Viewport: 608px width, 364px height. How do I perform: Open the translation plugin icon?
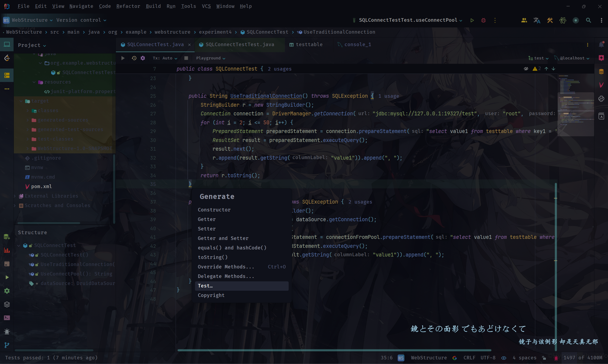(x=537, y=20)
